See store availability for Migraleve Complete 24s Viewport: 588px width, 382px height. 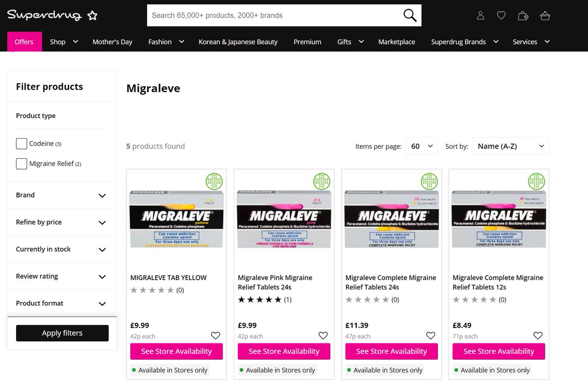pyautogui.click(x=392, y=351)
